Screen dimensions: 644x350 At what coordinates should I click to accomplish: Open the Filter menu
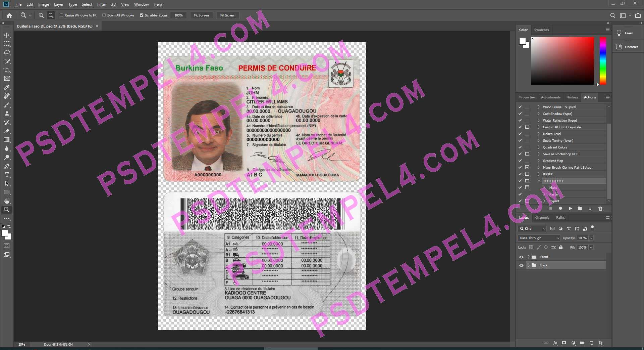coord(101,4)
